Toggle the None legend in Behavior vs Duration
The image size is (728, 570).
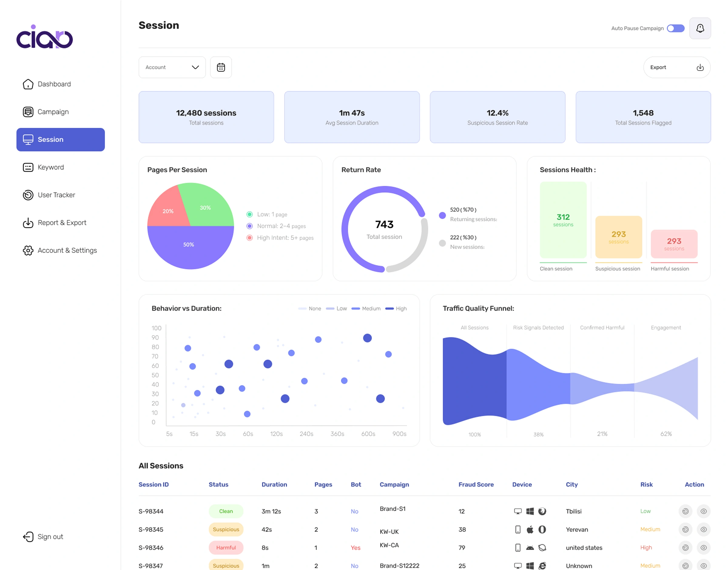coord(309,309)
